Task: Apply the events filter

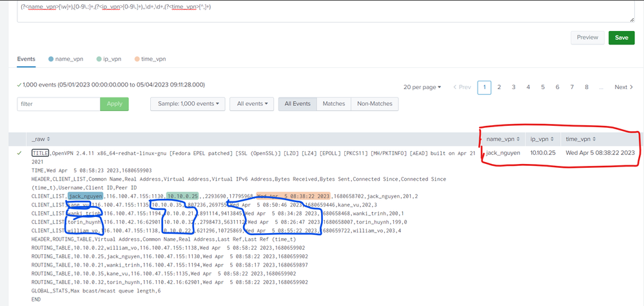Action: coord(114,103)
